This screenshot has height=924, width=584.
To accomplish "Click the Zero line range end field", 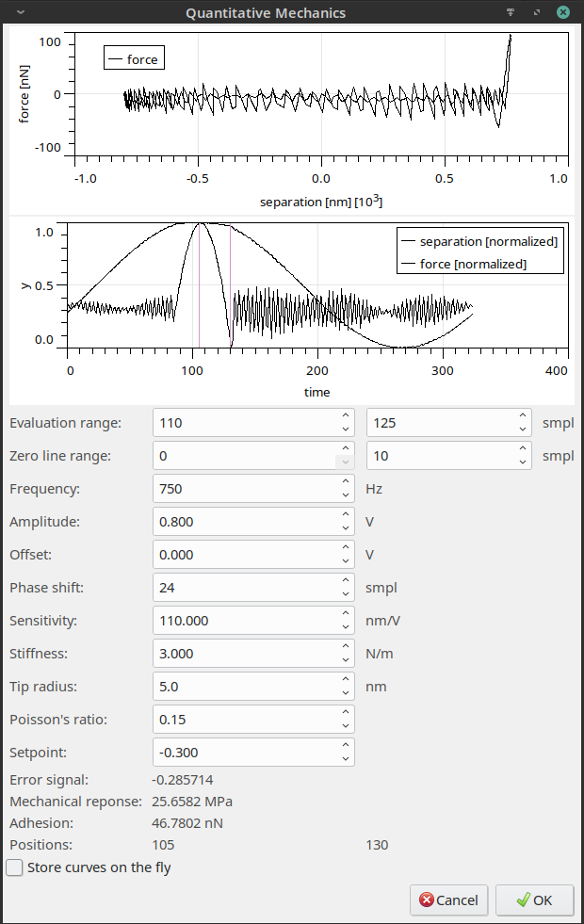I will coord(440,456).
